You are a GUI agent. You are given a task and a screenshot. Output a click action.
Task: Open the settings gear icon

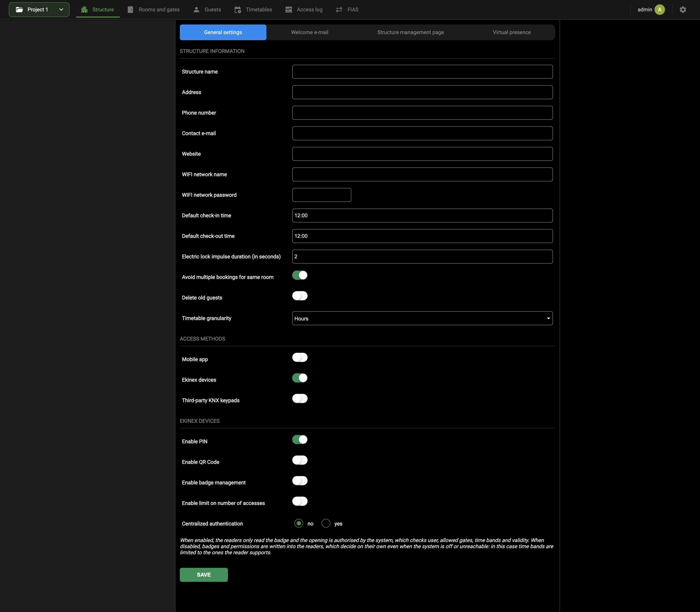682,10
